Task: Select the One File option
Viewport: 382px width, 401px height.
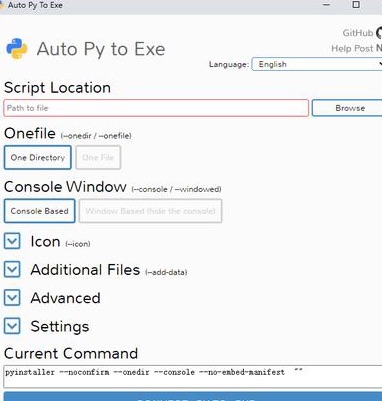Action: coord(98,157)
